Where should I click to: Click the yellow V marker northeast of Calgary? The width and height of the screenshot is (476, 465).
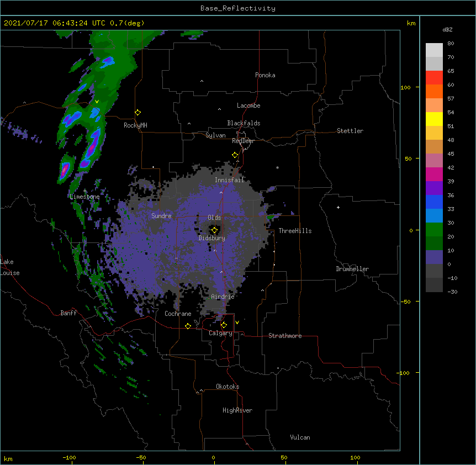[x=237, y=323]
